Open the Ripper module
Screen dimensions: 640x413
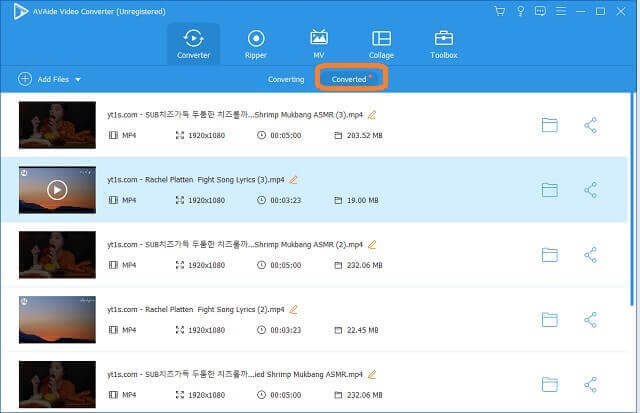point(256,44)
